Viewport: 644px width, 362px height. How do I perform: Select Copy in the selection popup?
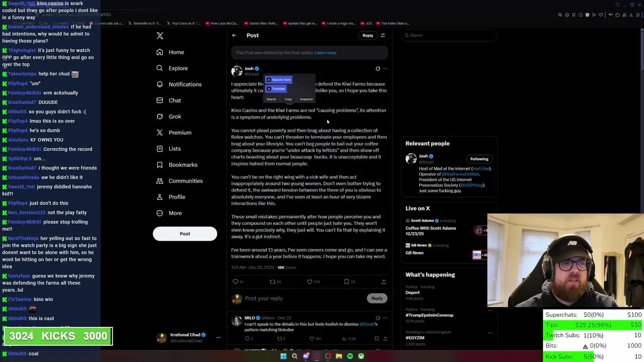click(x=288, y=99)
